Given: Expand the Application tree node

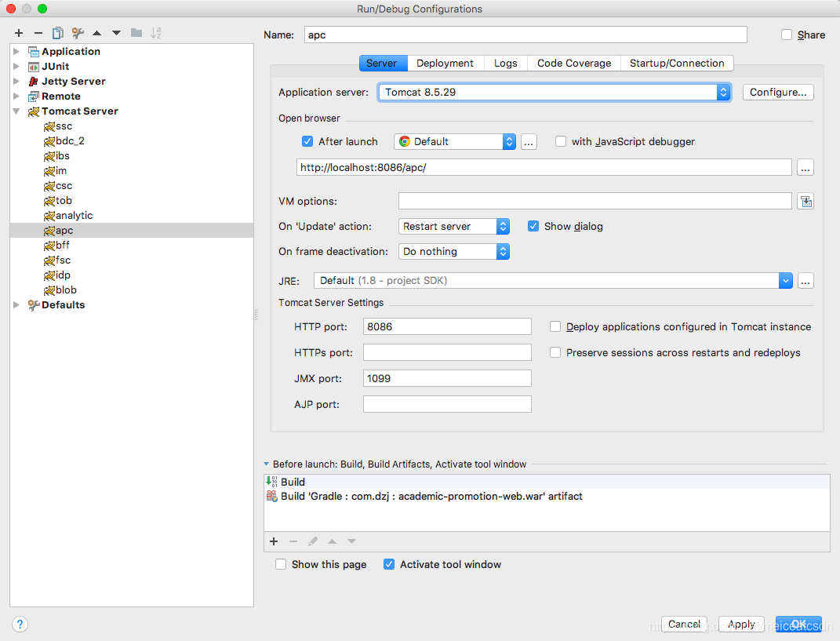Looking at the screenshot, I should [x=16, y=52].
